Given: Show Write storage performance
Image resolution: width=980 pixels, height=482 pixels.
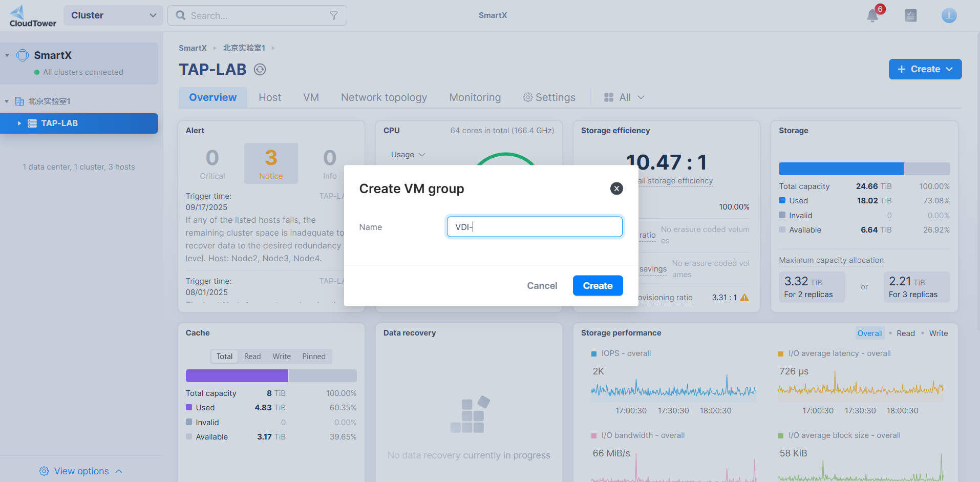Looking at the screenshot, I should point(938,333).
